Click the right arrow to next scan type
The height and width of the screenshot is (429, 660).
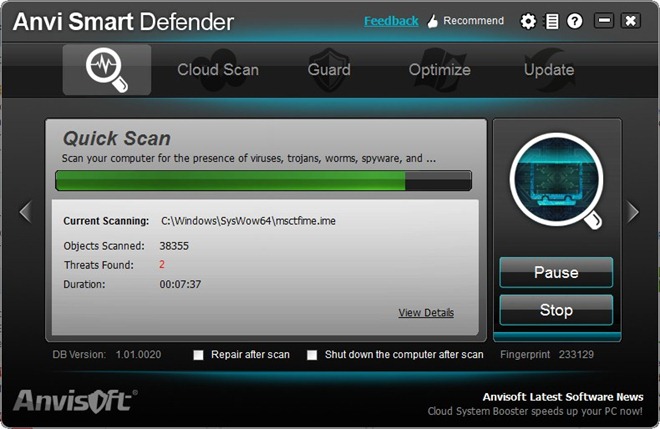[x=633, y=211]
